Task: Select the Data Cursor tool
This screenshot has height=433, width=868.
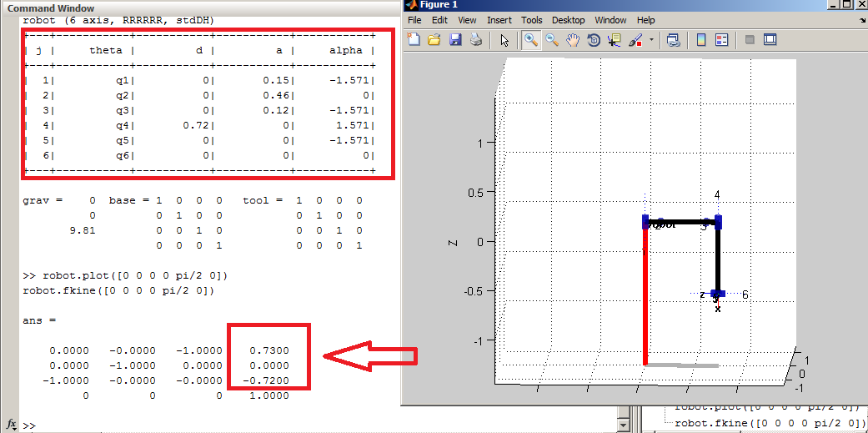Action: (615, 39)
